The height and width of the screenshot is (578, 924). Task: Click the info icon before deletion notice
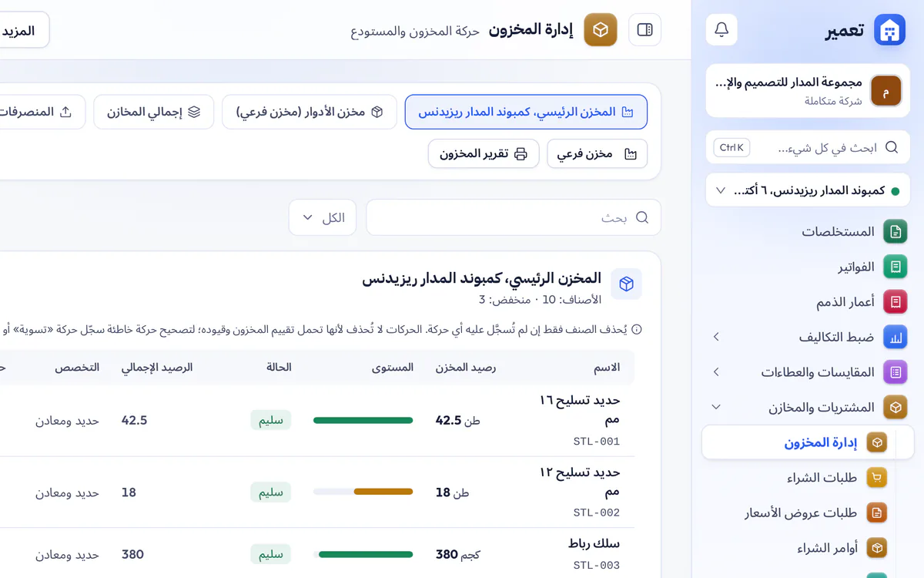pos(637,330)
